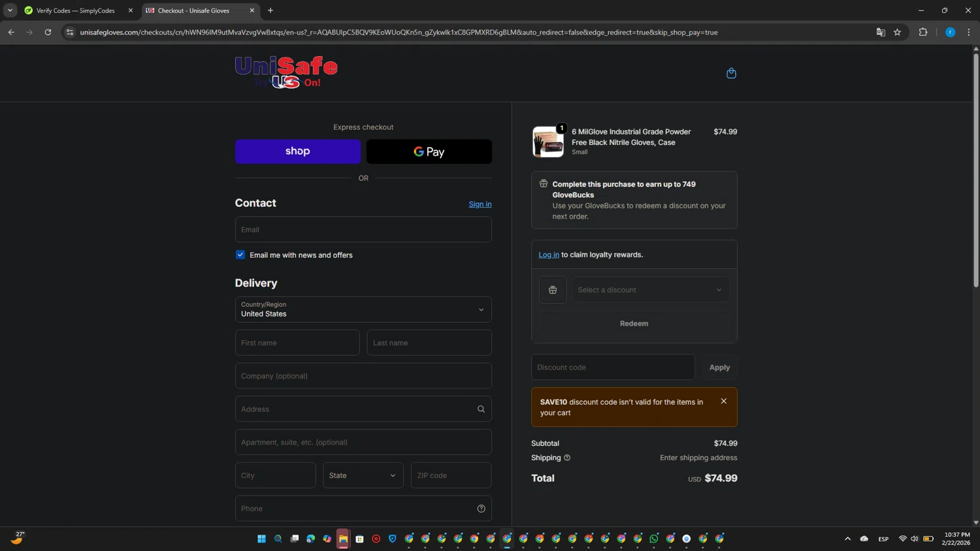Open the State dropdown
The width and height of the screenshot is (980, 551).
click(x=363, y=475)
